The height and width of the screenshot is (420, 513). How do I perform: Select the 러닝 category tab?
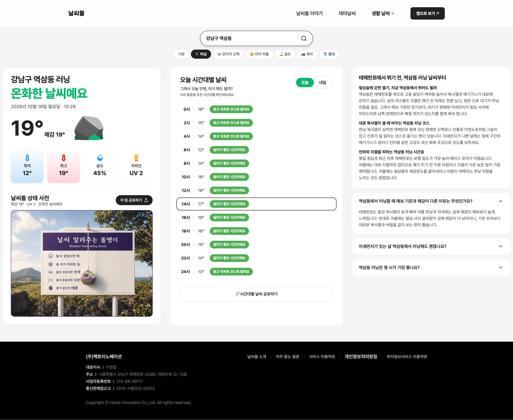[201, 54]
